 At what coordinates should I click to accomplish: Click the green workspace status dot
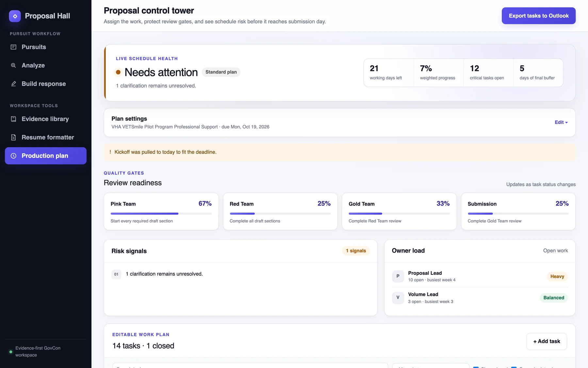click(11, 352)
